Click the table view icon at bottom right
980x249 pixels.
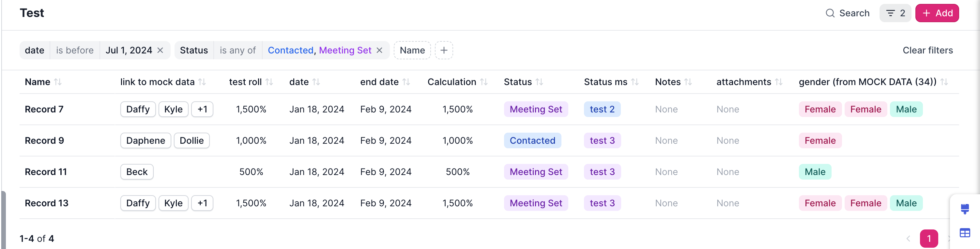(964, 233)
